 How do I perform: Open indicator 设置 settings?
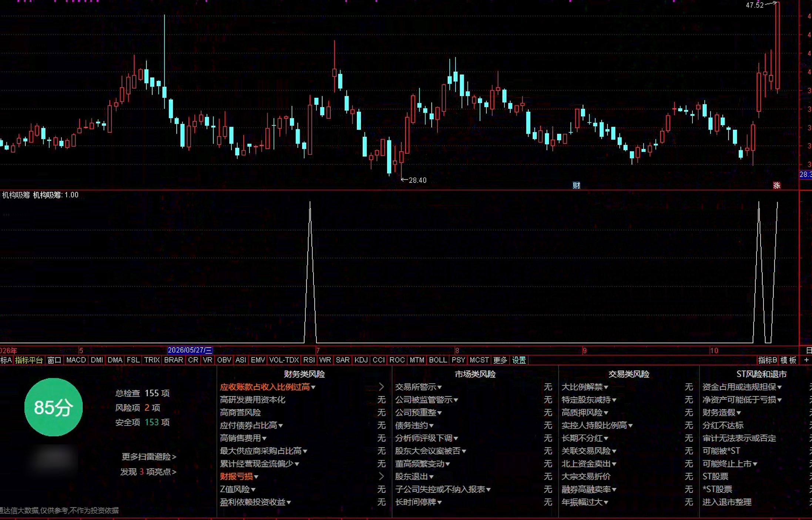click(x=519, y=360)
